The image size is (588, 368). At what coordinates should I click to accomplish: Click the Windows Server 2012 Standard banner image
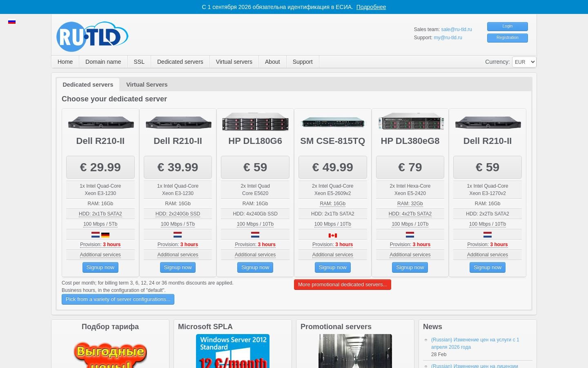233,351
